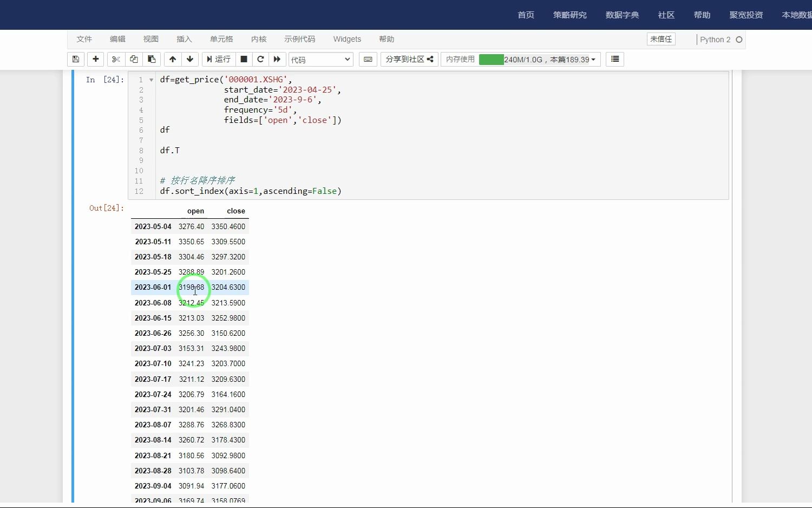The width and height of the screenshot is (812, 508).
Task: Go to 首页 in top navigation
Action: point(526,15)
